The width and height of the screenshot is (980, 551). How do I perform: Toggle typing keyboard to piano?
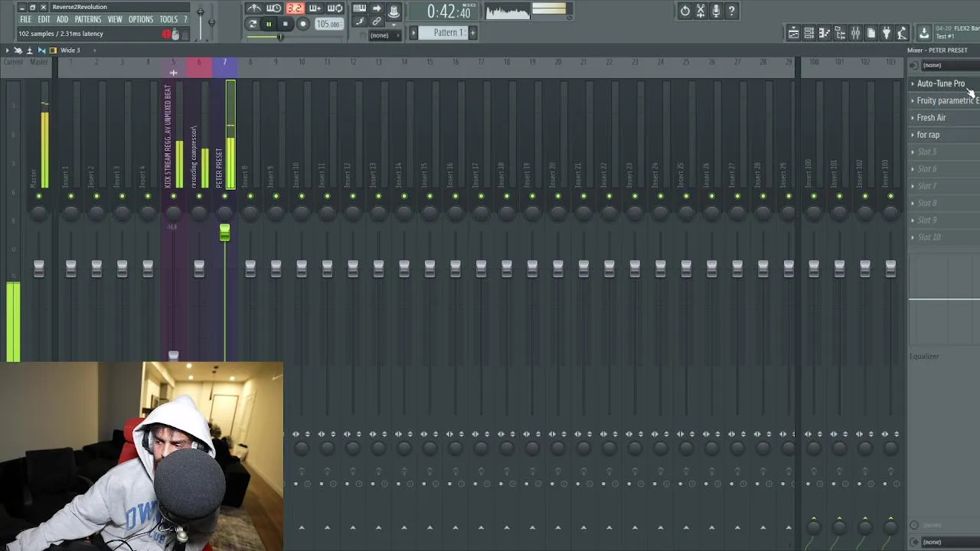click(359, 9)
